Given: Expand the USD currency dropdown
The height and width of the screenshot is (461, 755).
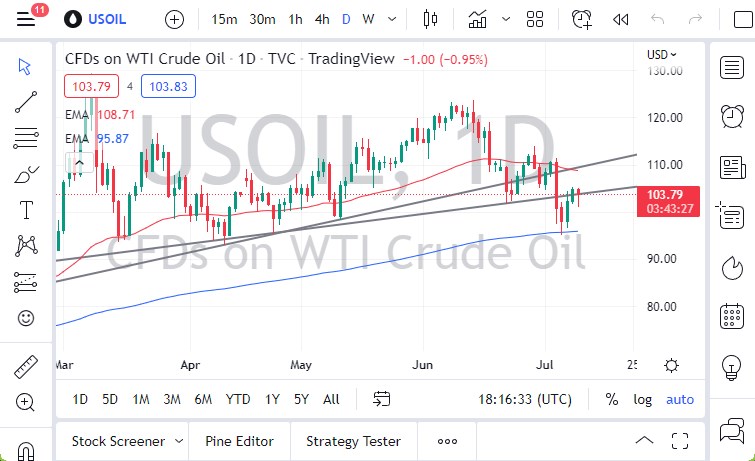Looking at the screenshot, I should (x=661, y=55).
